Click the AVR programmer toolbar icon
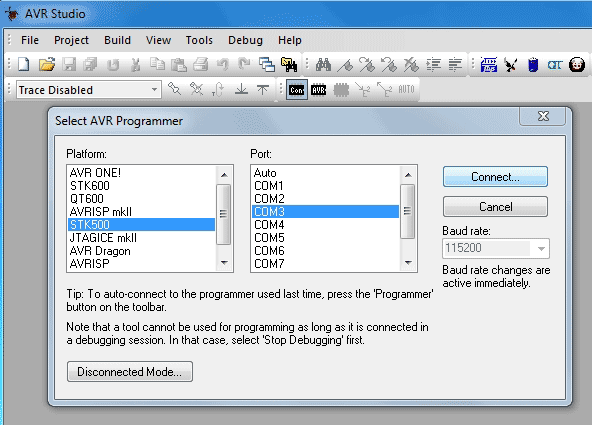592x425 pixels. click(x=318, y=90)
